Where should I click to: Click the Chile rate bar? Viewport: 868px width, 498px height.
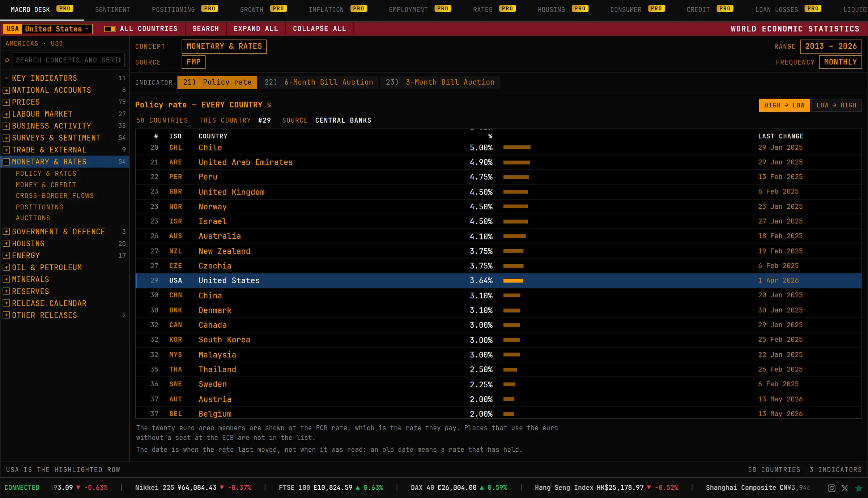(517, 148)
